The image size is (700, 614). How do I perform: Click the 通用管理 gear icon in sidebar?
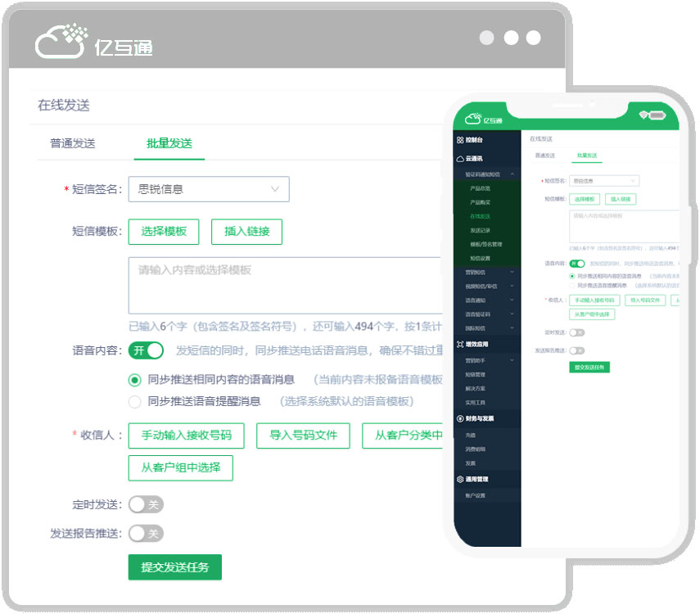(460, 479)
